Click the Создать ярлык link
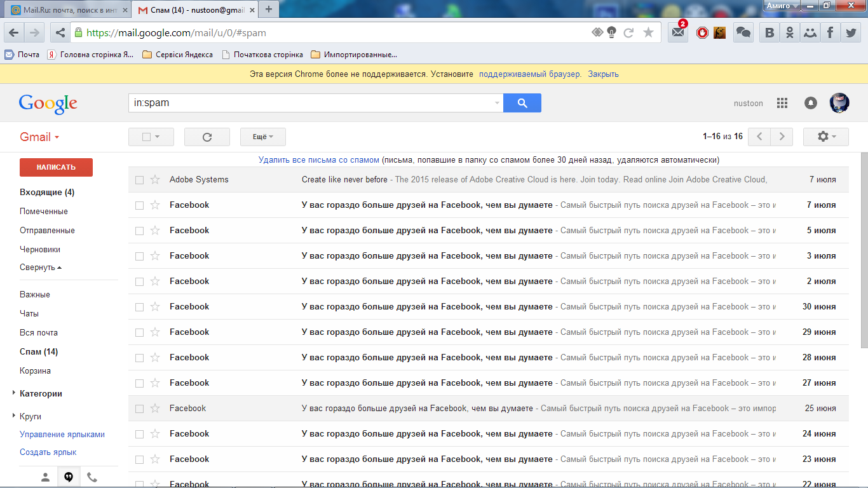Image resolution: width=868 pixels, height=488 pixels. pos(48,452)
